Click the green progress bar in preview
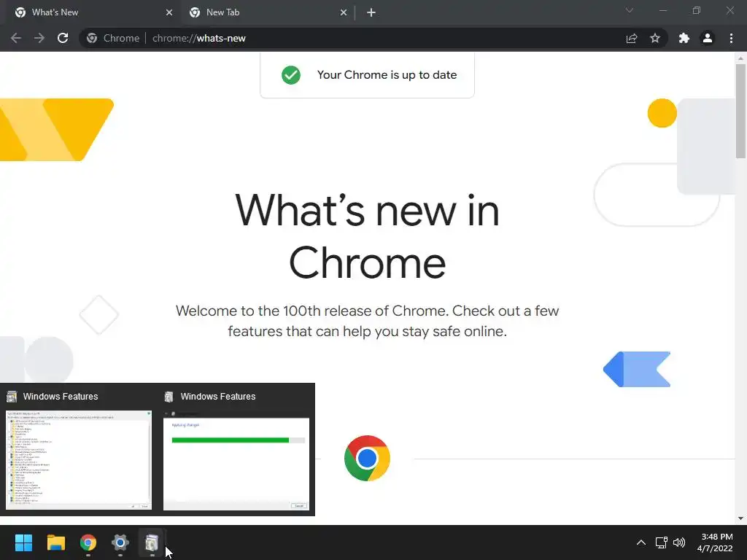 point(231,440)
